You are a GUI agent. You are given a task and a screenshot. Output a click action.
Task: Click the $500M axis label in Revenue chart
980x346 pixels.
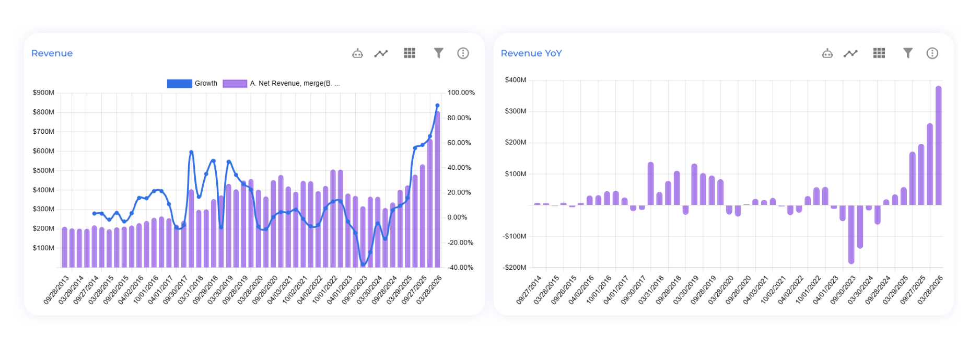[x=43, y=170]
